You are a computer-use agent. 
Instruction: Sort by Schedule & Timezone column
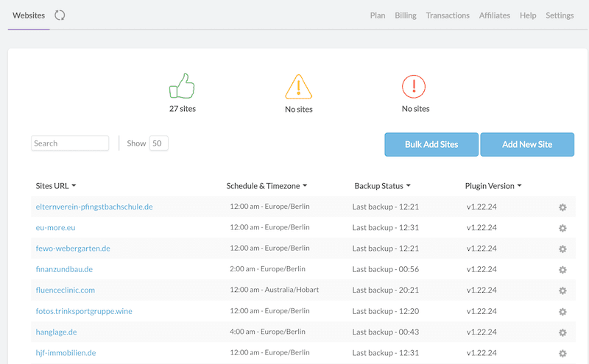(267, 186)
